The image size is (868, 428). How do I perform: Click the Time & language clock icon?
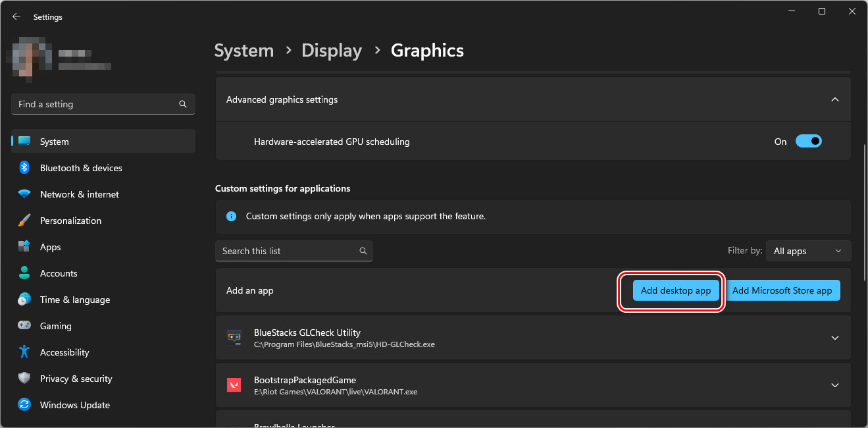(24, 300)
